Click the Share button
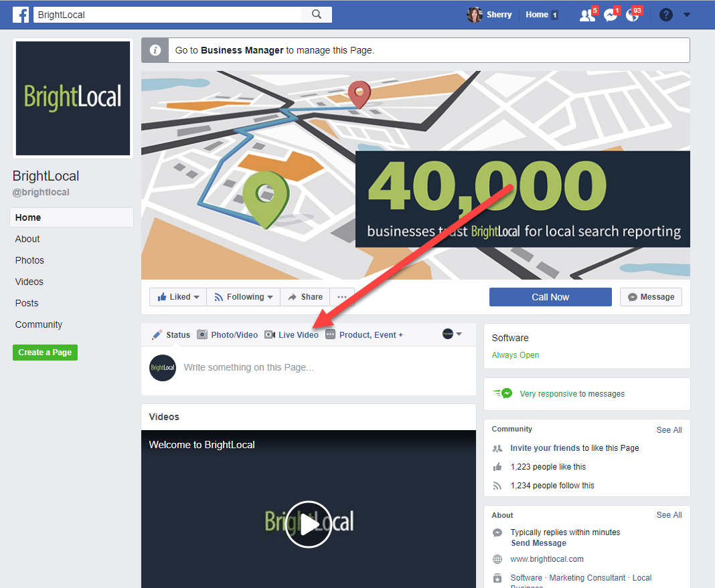The width and height of the screenshot is (715, 588). [305, 297]
